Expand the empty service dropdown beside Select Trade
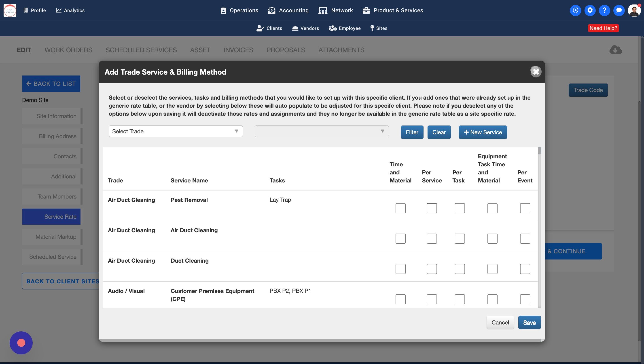Screen dimensions: 644x364 point(321,131)
